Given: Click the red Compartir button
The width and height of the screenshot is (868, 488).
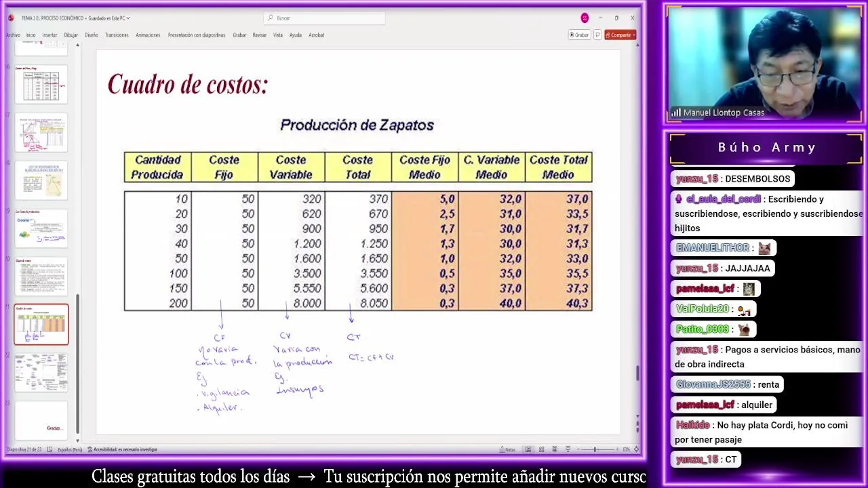Looking at the screenshot, I should [620, 35].
